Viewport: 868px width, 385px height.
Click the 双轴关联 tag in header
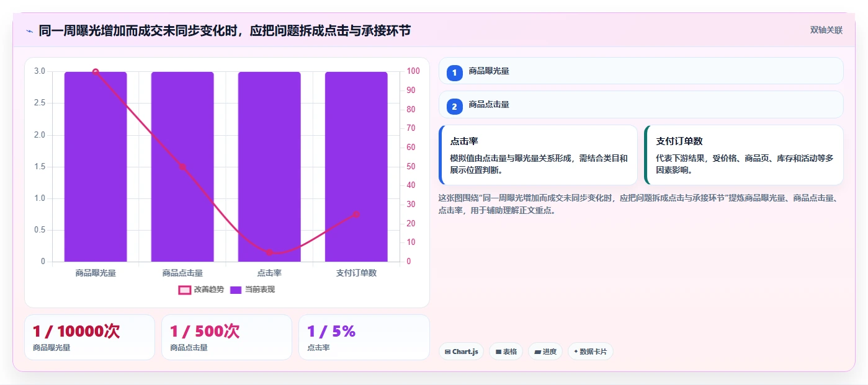(x=826, y=30)
